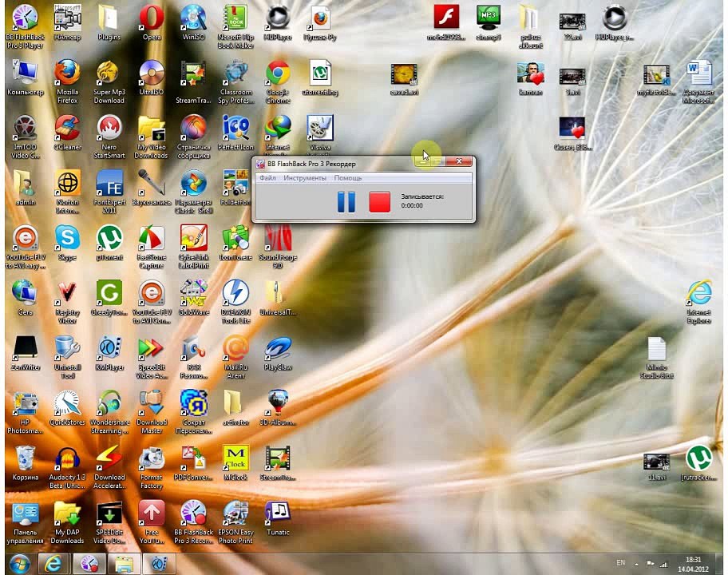Select the green MP3 monitor file icon
728x575 pixels.
pos(489,22)
